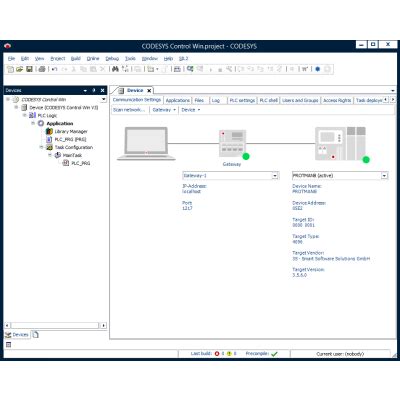Close the Devices panel
The height and width of the screenshot is (400, 400).
click(103, 90)
